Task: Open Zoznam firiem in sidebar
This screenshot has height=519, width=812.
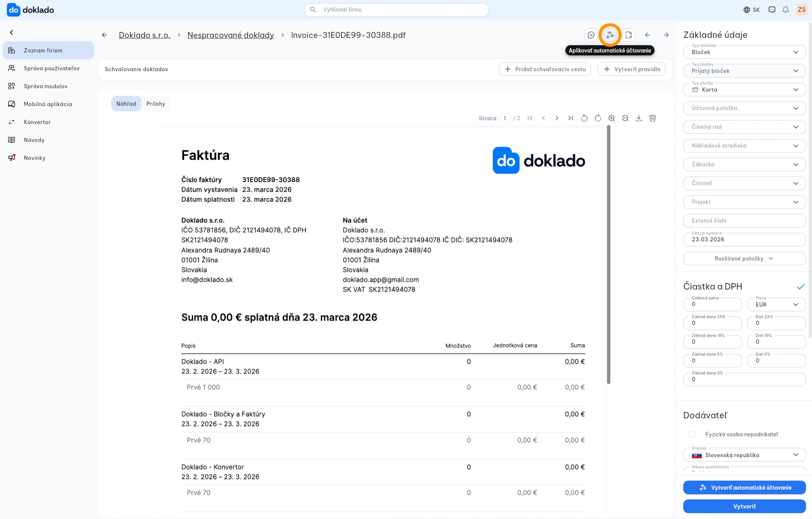Action: coord(48,50)
